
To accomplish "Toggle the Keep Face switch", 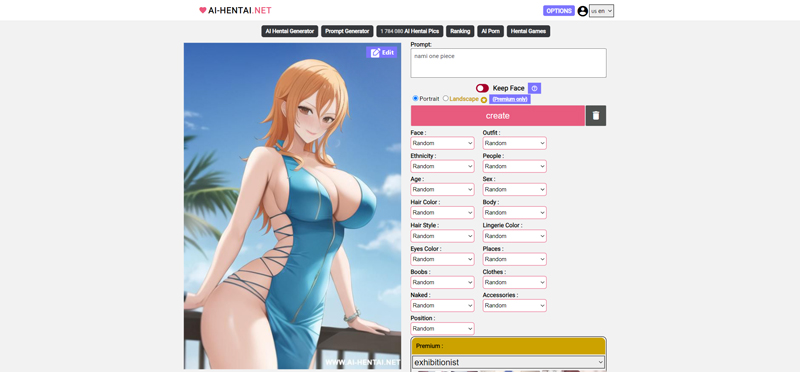I will 482,88.
